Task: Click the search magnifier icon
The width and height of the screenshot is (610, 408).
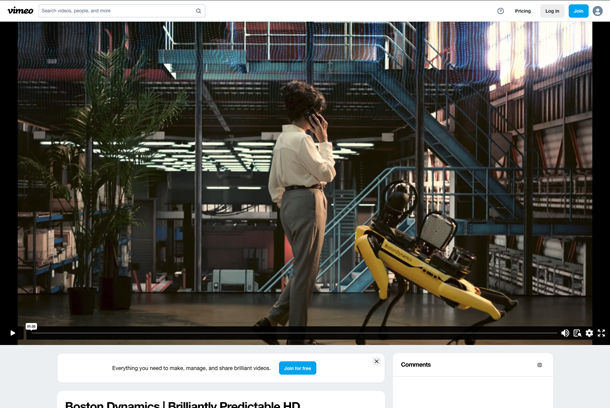Action: pos(198,11)
